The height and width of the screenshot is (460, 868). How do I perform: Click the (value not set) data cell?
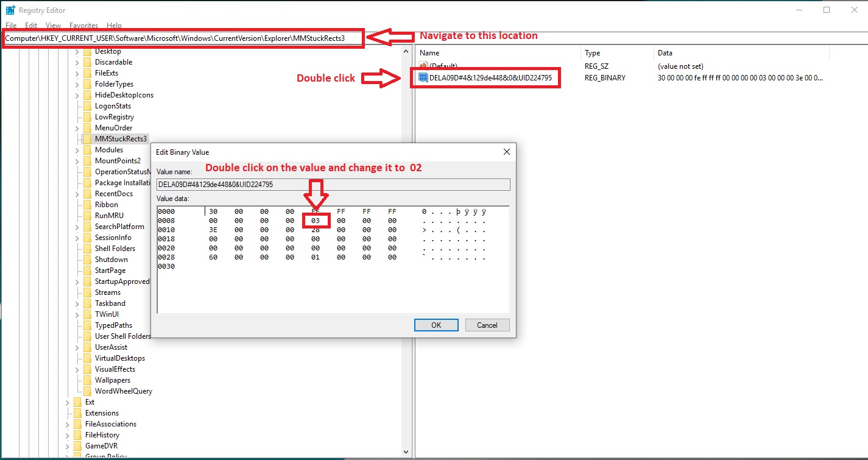tap(681, 66)
